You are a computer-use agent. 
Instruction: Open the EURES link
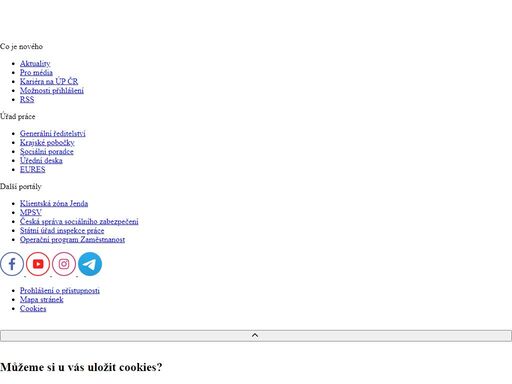(33, 169)
